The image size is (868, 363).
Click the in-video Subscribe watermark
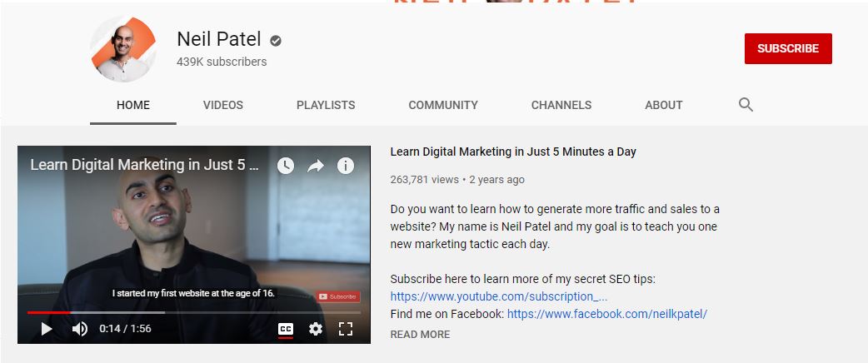tap(338, 296)
